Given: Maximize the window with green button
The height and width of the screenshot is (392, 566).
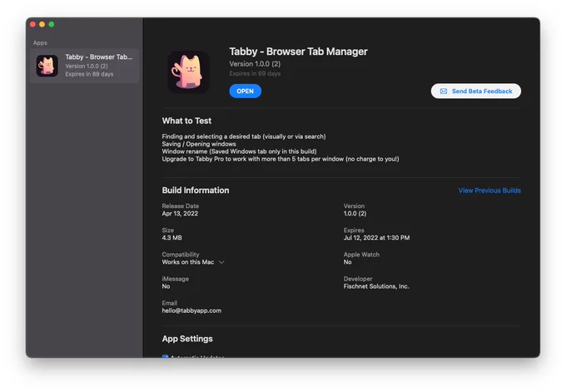Looking at the screenshot, I should click(52, 24).
